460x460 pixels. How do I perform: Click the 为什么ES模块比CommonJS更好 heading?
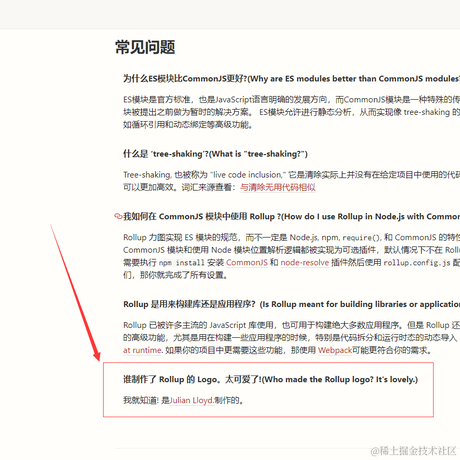coord(291,79)
